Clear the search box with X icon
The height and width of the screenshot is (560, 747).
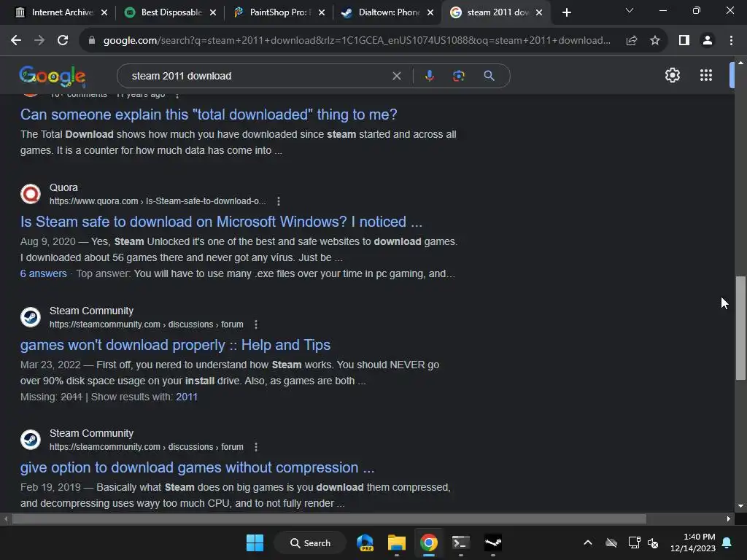coord(396,76)
